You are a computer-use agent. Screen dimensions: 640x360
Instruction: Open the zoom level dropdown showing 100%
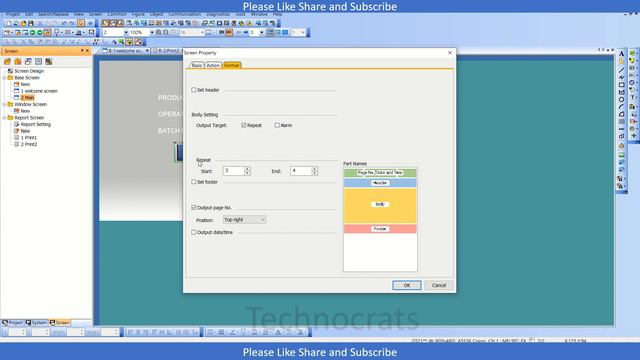coord(152,32)
